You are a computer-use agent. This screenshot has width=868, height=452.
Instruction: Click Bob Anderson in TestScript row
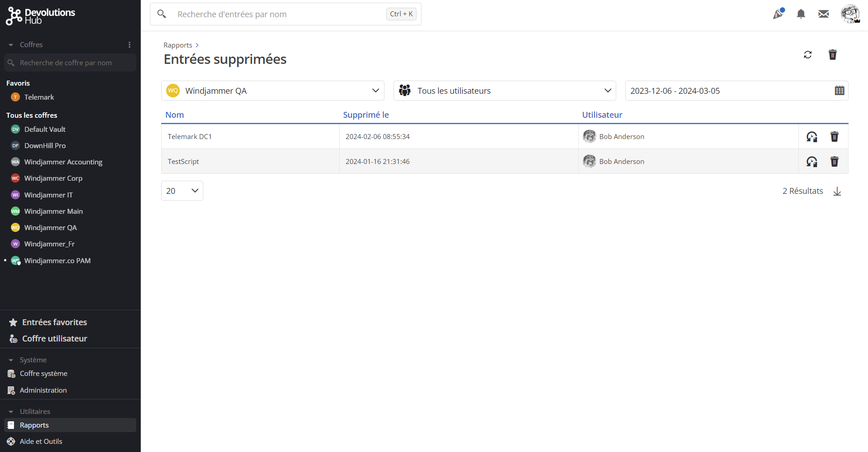click(622, 161)
